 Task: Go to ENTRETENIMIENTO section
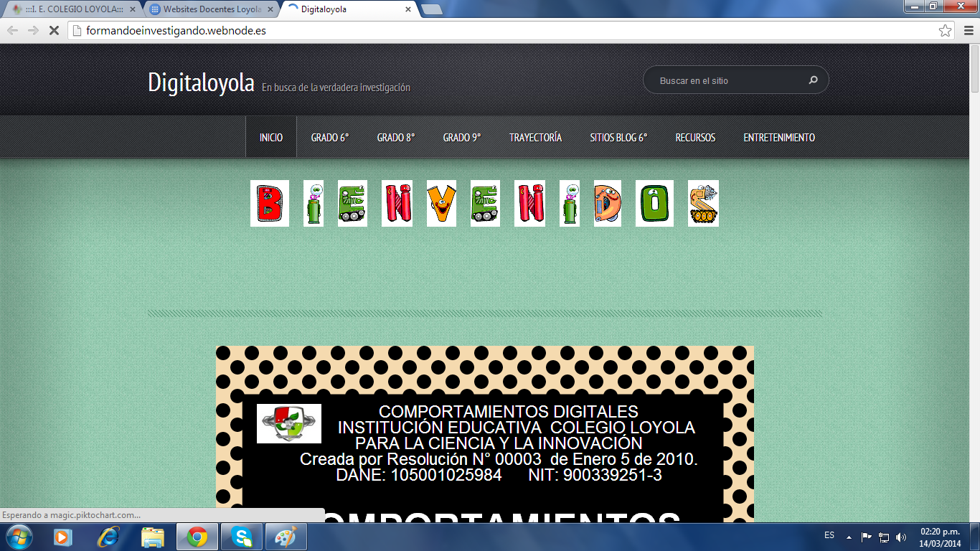point(778,138)
